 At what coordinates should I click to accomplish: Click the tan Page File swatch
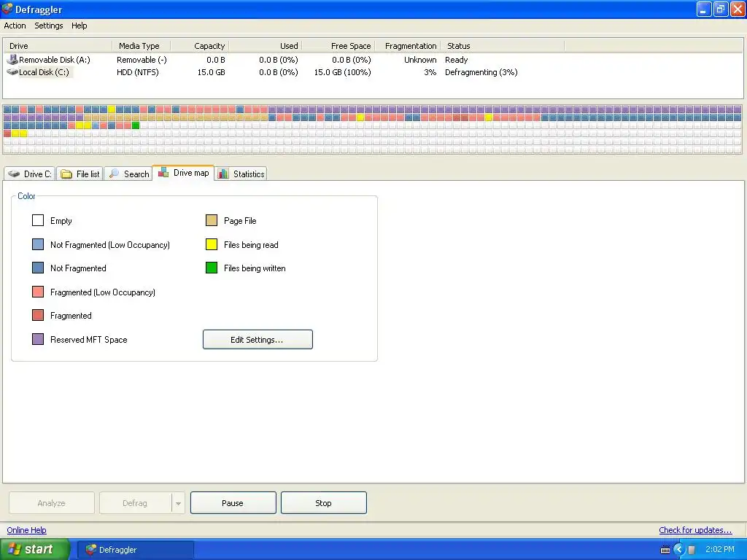point(212,220)
